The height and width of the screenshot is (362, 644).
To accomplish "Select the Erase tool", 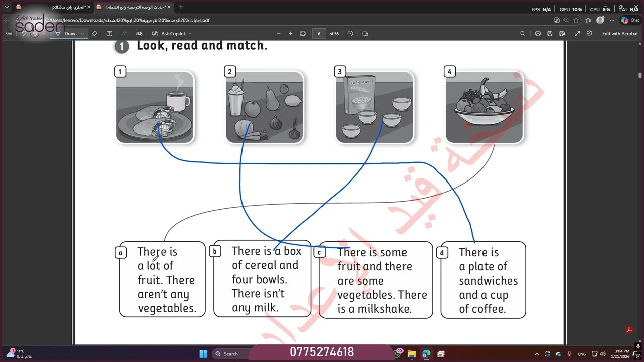I will click(94, 34).
